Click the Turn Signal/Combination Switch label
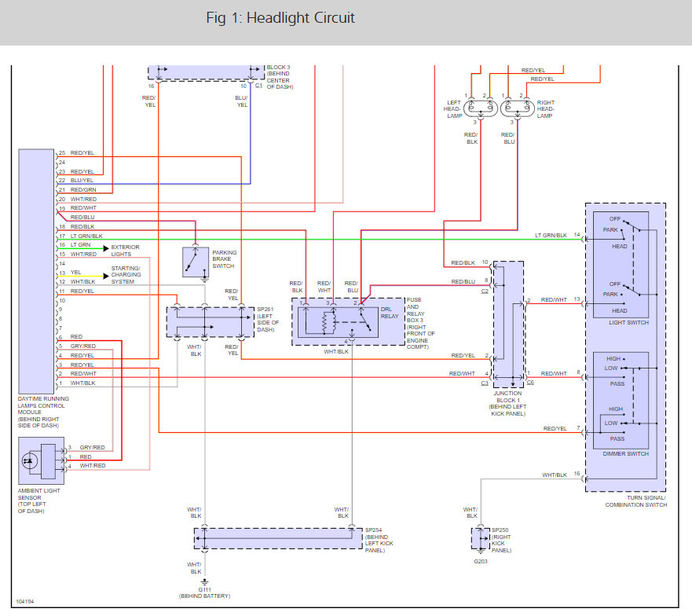This screenshot has width=692, height=616. pyautogui.click(x=636, y=501)
